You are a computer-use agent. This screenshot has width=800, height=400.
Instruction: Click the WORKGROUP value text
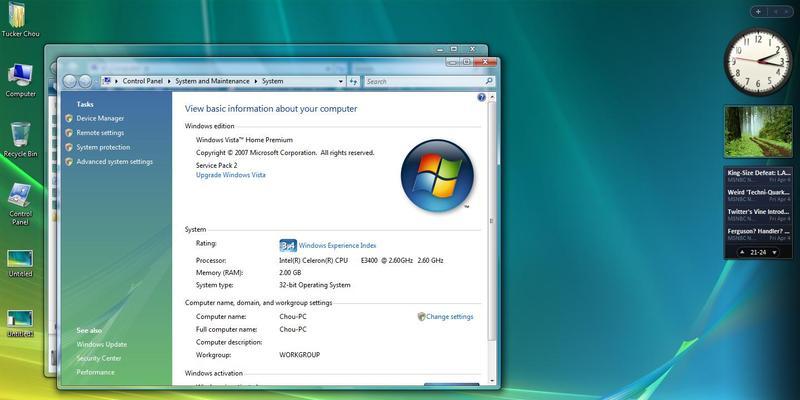click(299, 355)
